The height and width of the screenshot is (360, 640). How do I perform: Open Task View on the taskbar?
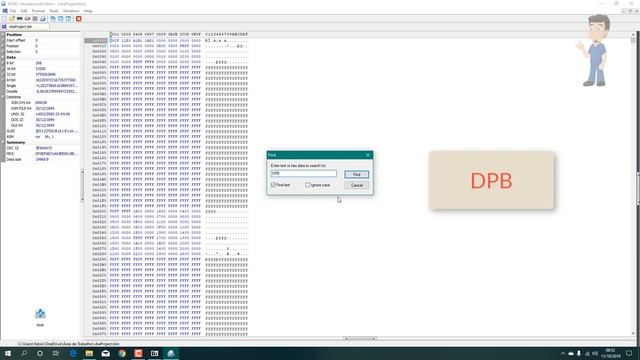(56, 353)
